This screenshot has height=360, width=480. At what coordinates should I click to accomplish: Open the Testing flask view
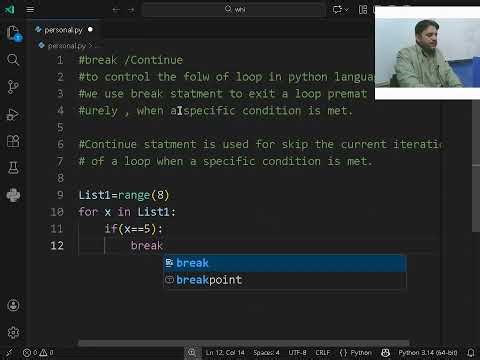tap(13, 168)
